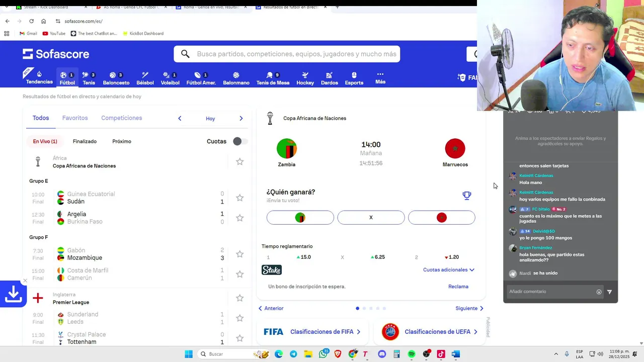Open the Windows Start menu
The height and width of the screenshot is (362, 644).
click(x=189, y=354)
